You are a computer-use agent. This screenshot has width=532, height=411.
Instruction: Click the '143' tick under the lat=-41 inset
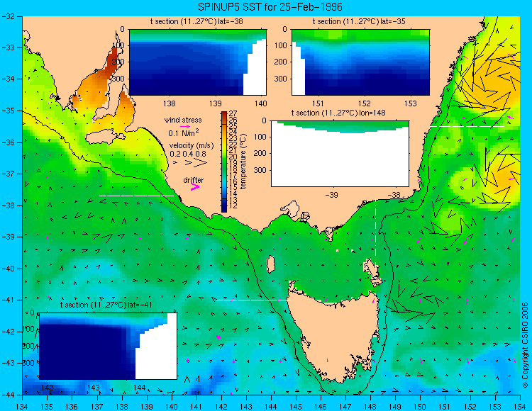(94, 388)
